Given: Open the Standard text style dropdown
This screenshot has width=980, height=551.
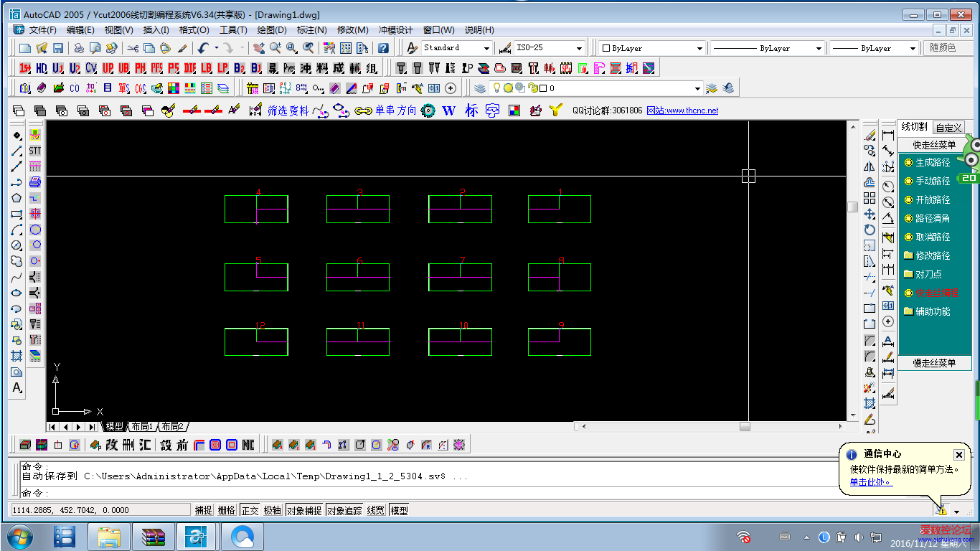Looking at the screenshot, I should (456, 48).
